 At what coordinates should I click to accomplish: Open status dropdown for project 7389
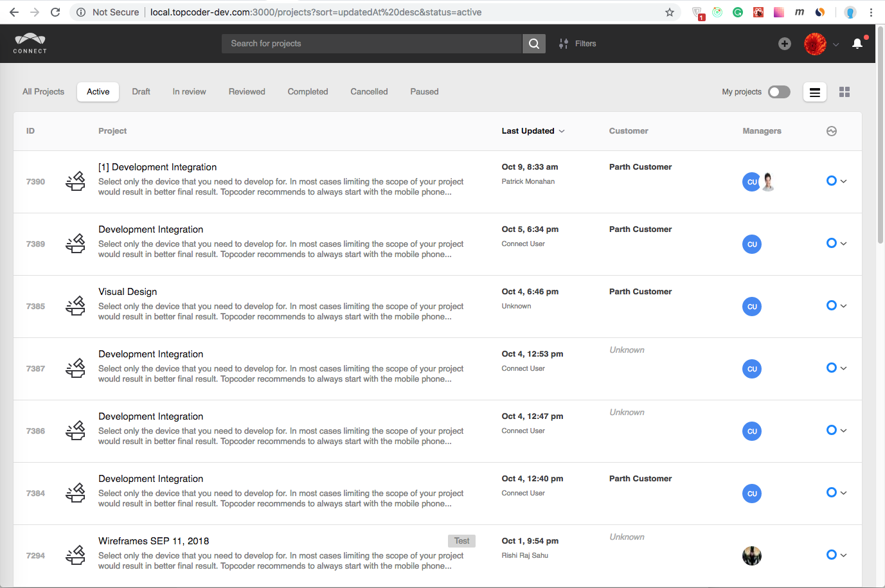tap(836, 244)
